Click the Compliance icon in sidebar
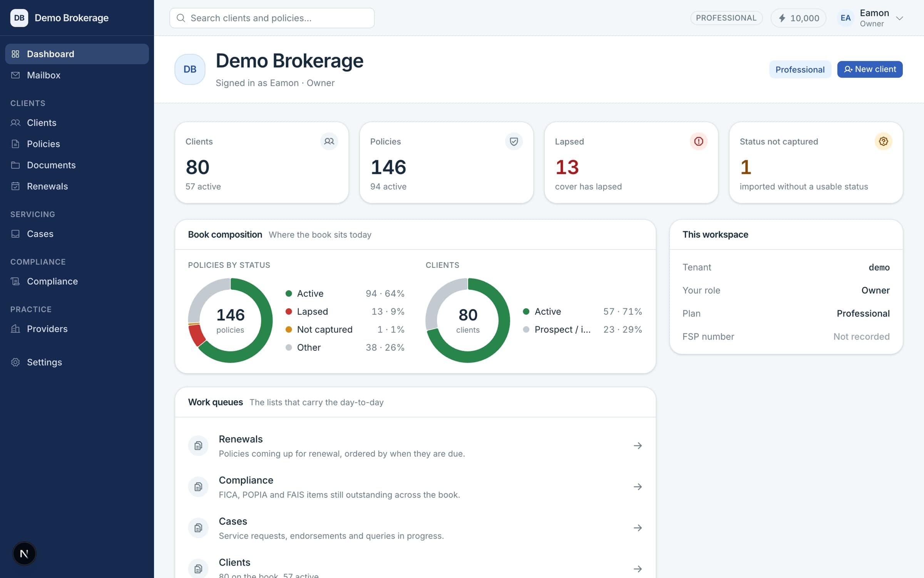 coord(15,281)
